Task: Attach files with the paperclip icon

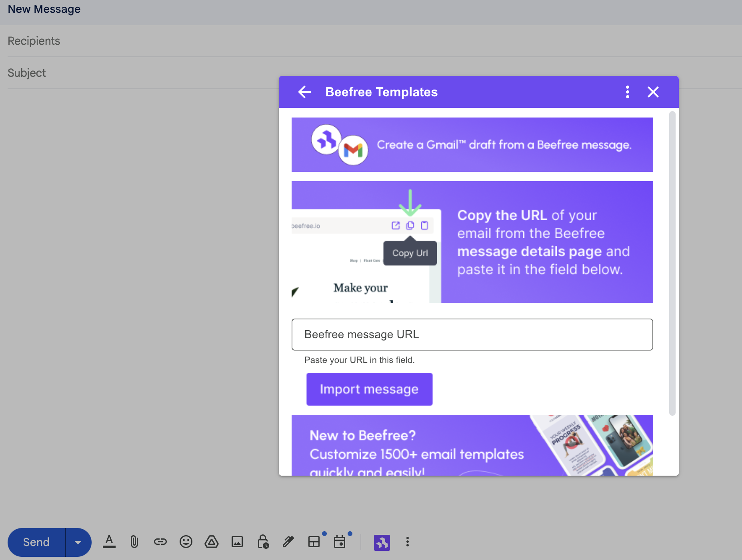Action: pyautogui.click(x=134, y=542)
